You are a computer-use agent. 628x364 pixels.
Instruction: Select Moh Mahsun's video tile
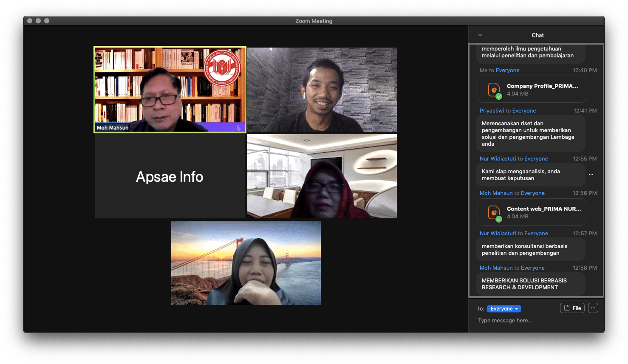click(x=170, y=90)
